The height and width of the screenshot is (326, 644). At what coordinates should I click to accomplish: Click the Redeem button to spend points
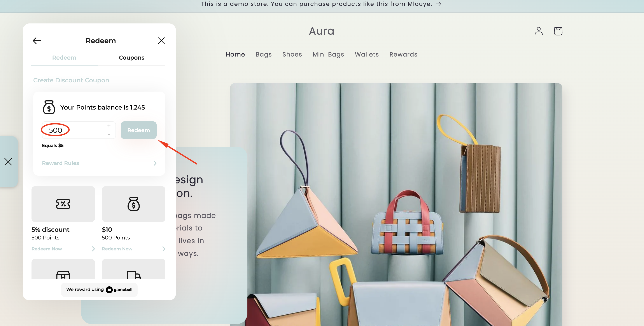[x=138, y=130]
